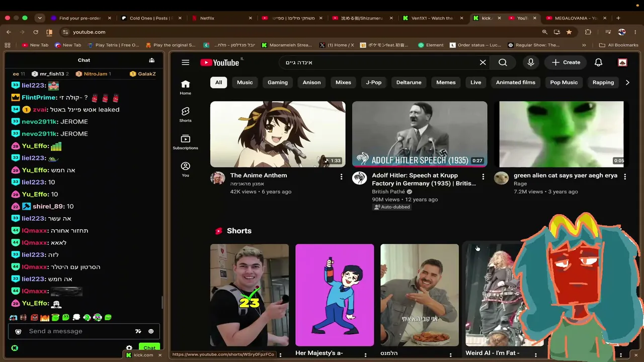Image resolution: width=644 pixels, height=362 pixels.
Task: Open the YouTube hamburger guide menu
Action: pos(185,62)
